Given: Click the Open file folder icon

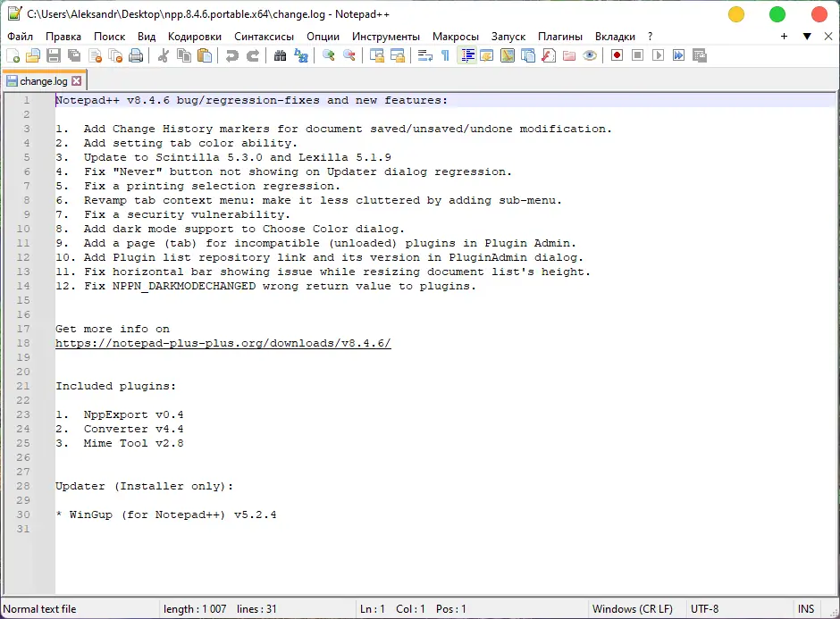Looking at the screenshot, I should [33, 55].
